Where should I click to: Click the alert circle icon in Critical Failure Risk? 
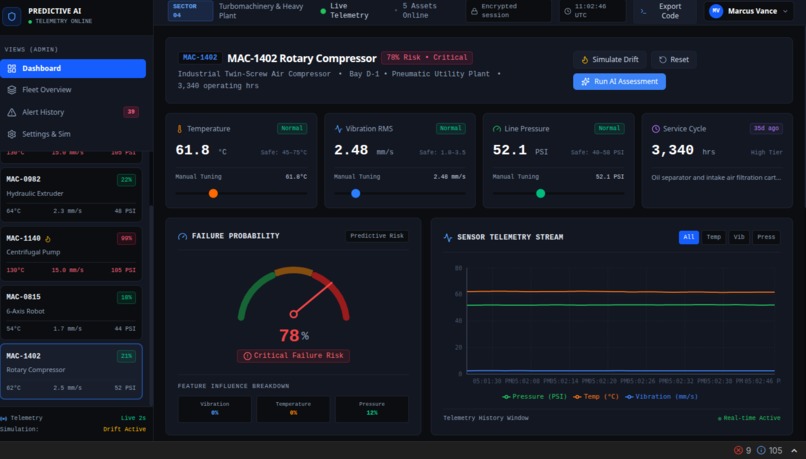[x=247, y=356]
